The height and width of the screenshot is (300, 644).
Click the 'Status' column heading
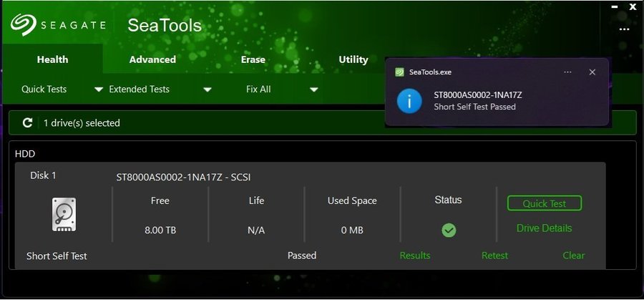448,200
